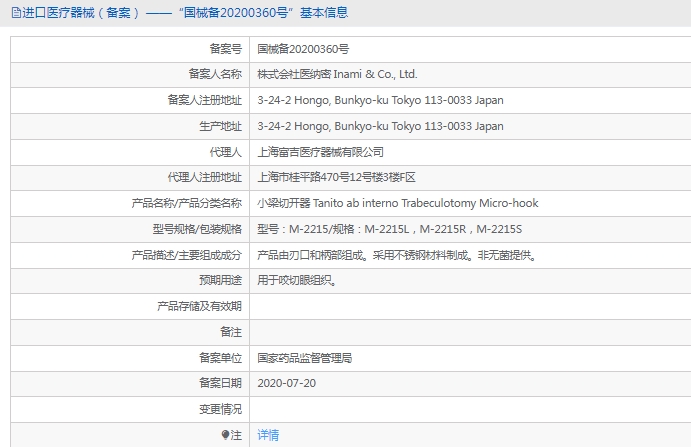Click the 预期用途 label
The width and height of the screenshot is (691, 447).
click(220, 280)
